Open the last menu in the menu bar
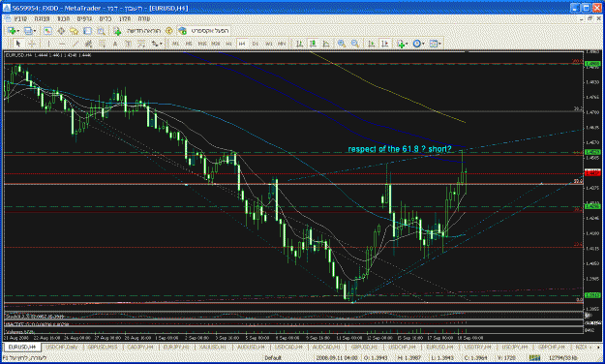This screenshot has height=364, width=605. [x=143, y=18]
